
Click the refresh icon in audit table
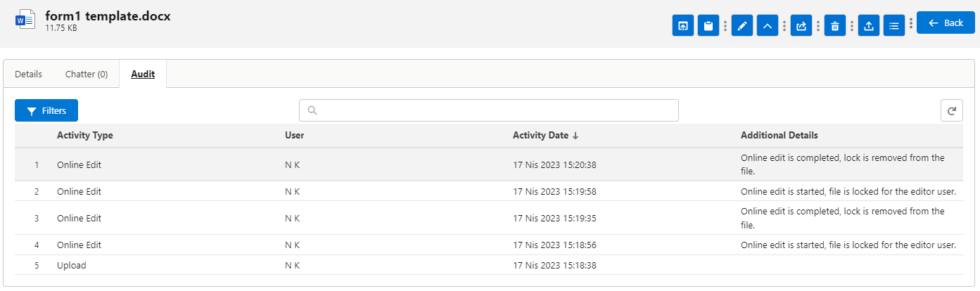click(951, 110)
